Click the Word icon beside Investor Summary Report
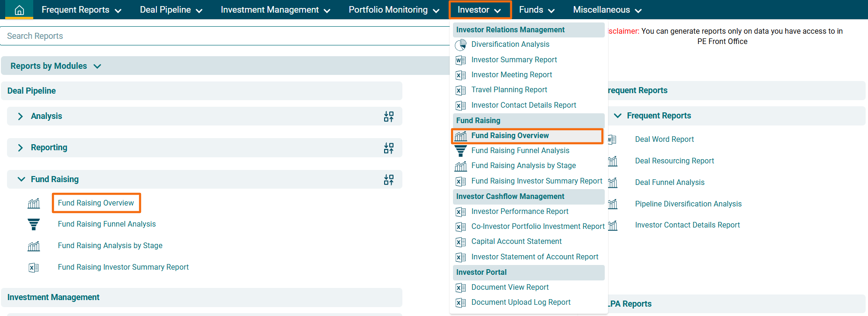This screenshot has width=868, height=316. (x=460, y=60)
